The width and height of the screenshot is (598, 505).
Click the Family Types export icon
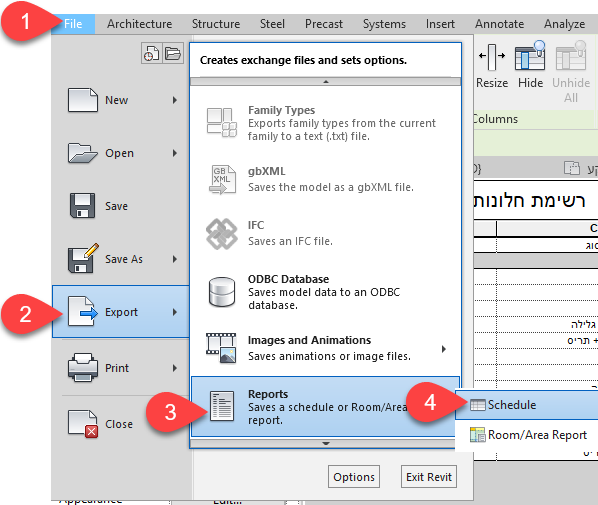(222, 123)
